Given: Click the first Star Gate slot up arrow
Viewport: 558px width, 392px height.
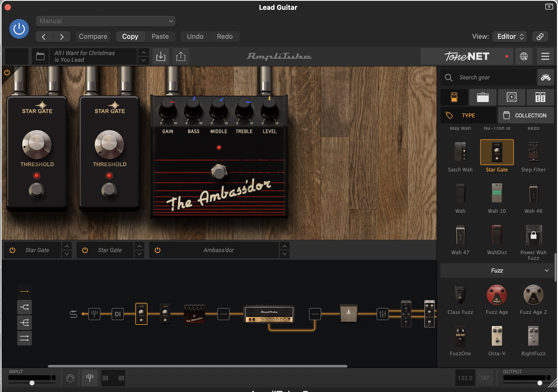Looking at the screenshot, I should pyautogui.click(x=67, y=246).
